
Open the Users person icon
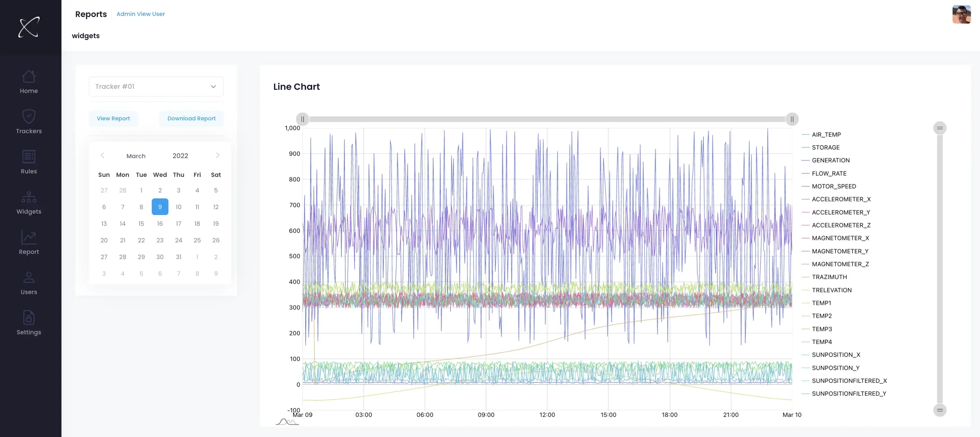[x=29, y=277]
